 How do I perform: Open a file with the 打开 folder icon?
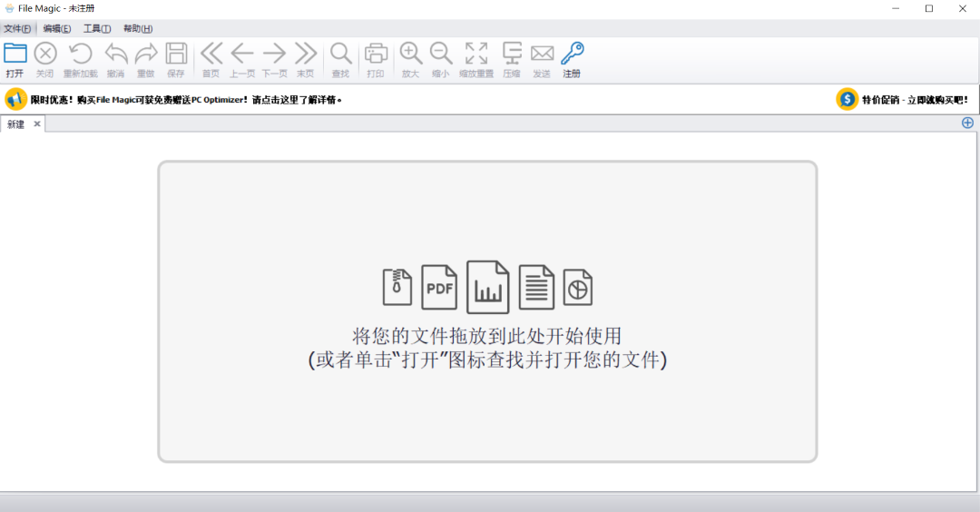15,54
